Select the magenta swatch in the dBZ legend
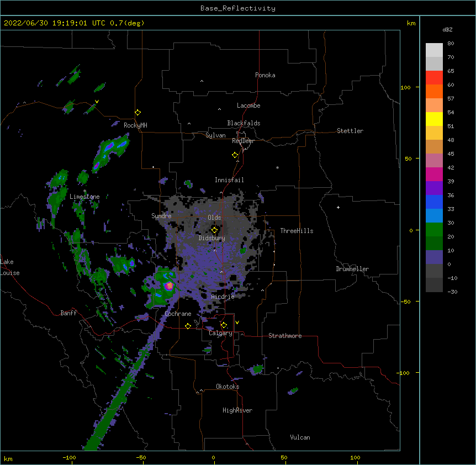The width and height of the screenshot is (476, 465). click(434, 174)
